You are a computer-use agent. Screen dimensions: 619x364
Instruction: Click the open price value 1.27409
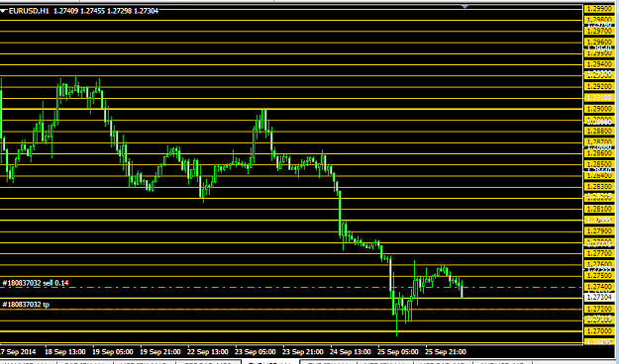(66, 11)
